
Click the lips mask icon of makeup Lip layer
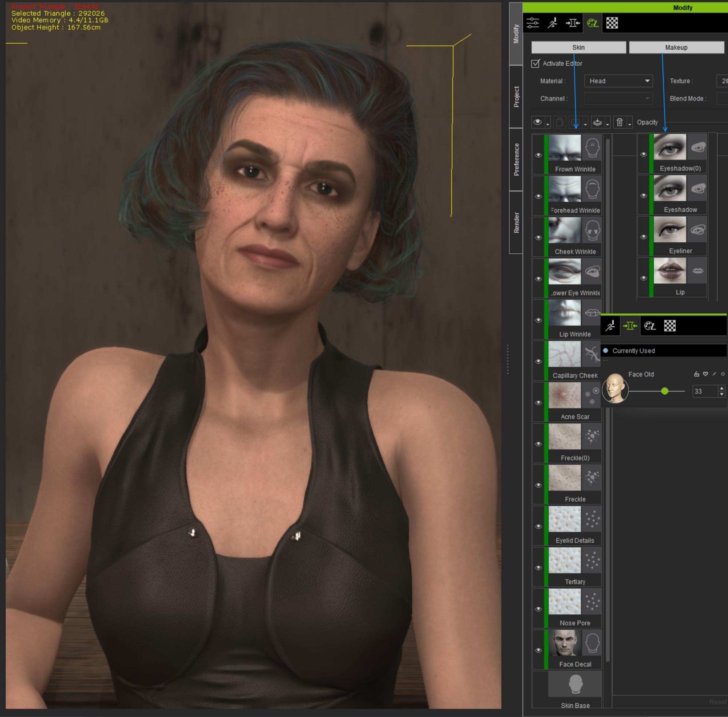tap(697, 271)
